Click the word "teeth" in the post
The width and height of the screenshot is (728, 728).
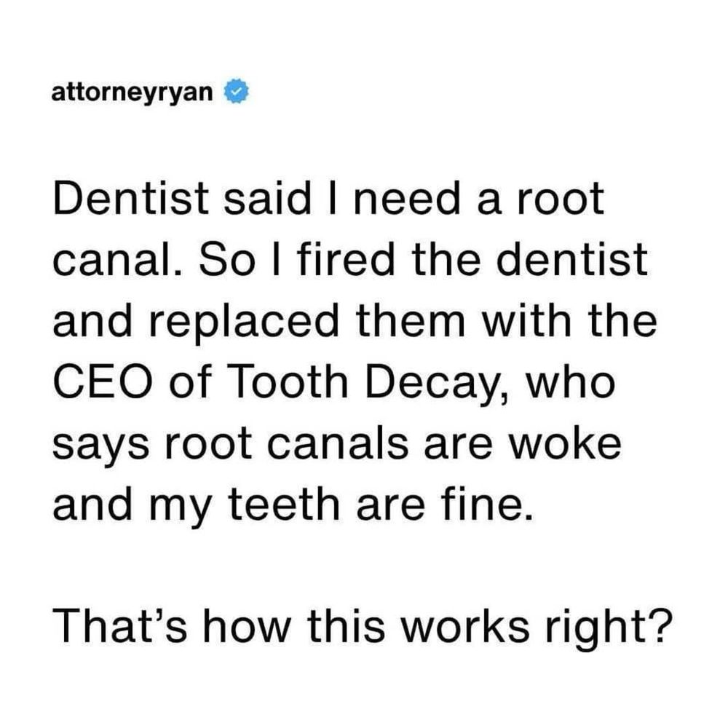point(284,505)
